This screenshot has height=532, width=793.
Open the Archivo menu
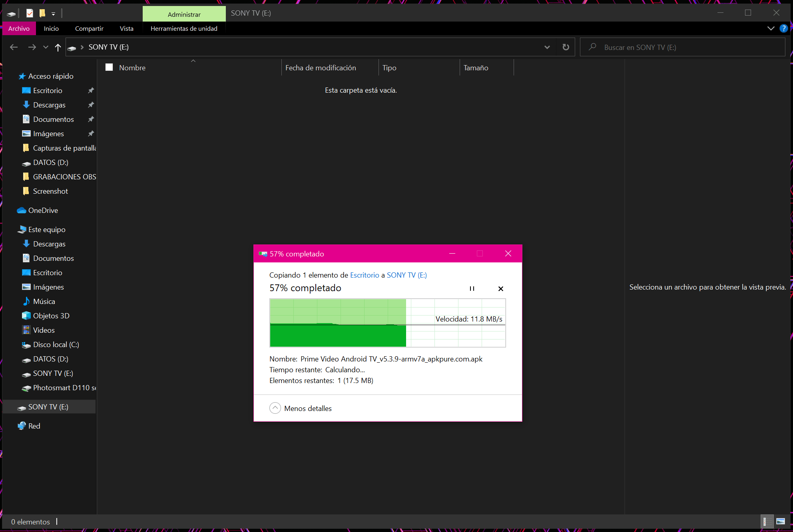tap(19, 28)
